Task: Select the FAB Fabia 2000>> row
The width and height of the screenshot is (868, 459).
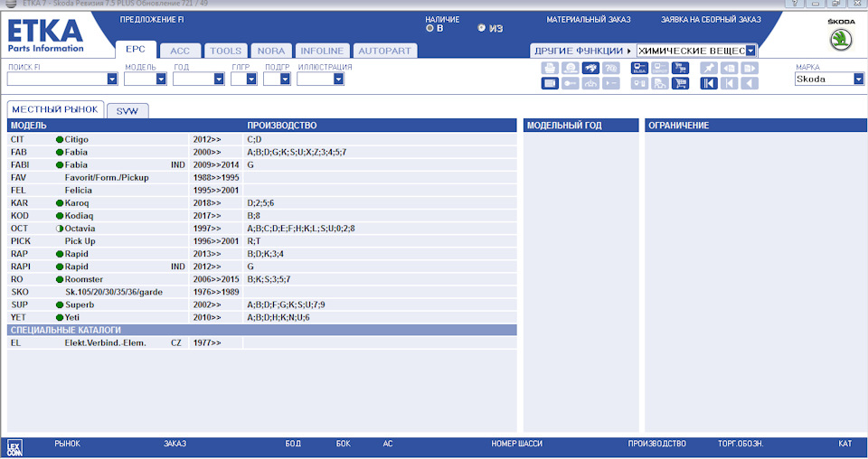Action: [x=262, y=152]
